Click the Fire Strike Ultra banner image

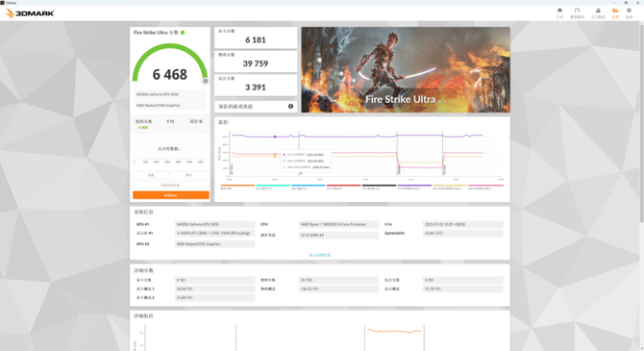pyautogui.click(x=406, y=70)
